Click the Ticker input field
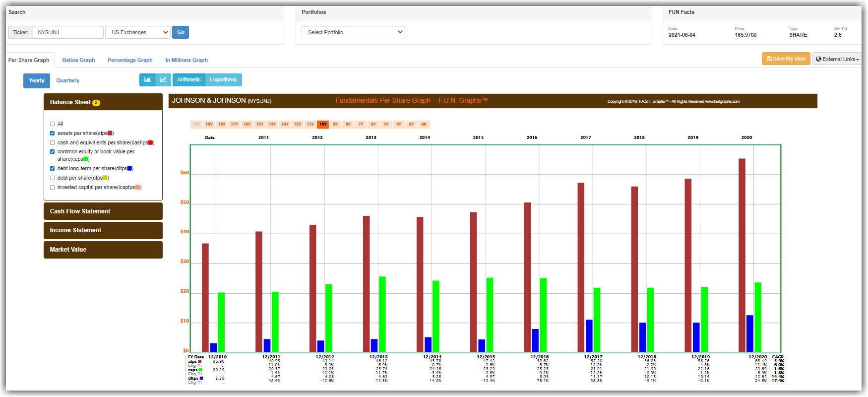Viewport: 868px width, 397px height. coord(68,32)
